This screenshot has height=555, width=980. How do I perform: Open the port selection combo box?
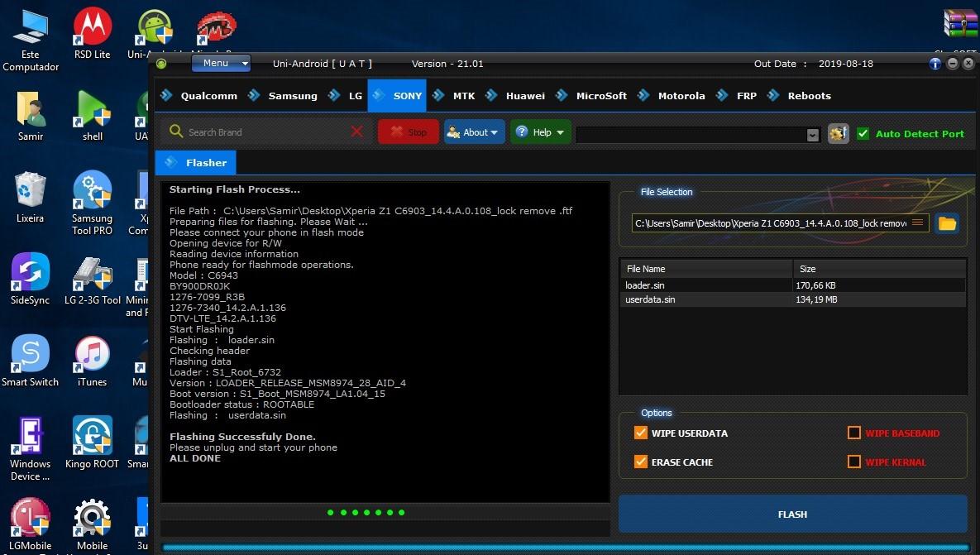pos(698,134)
